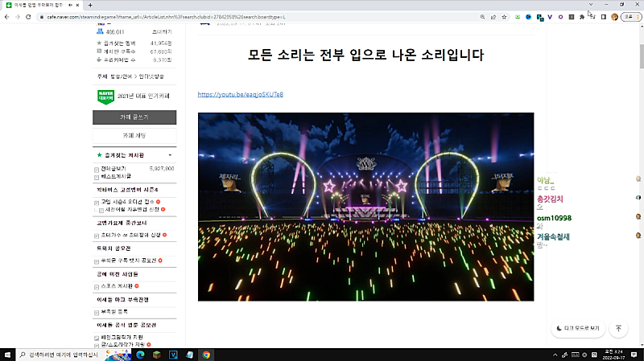
Task: Open the youtu.be video link
Action: click(240, 95)
